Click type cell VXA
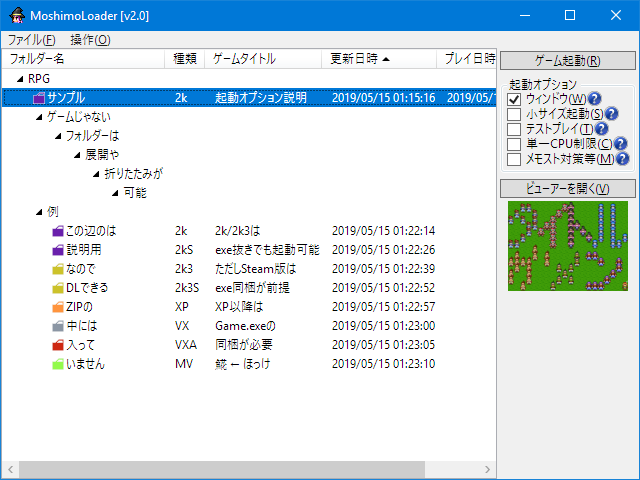The image size is (640, 480). pos(186,345)
